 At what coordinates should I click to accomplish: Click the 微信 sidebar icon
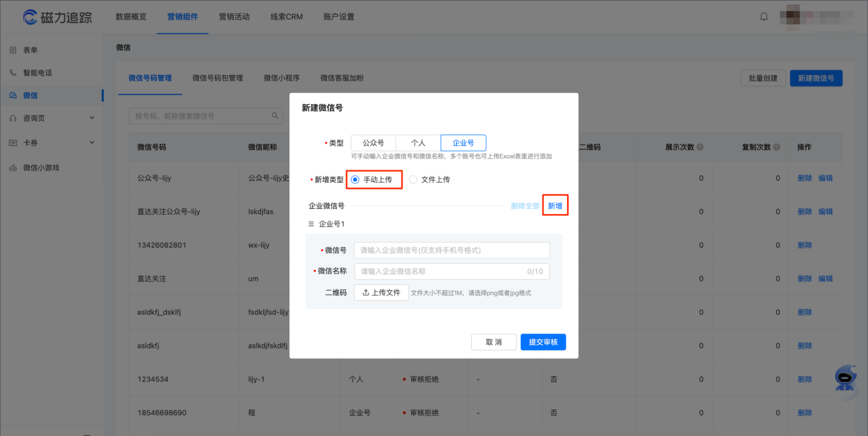tap(12, 95)
